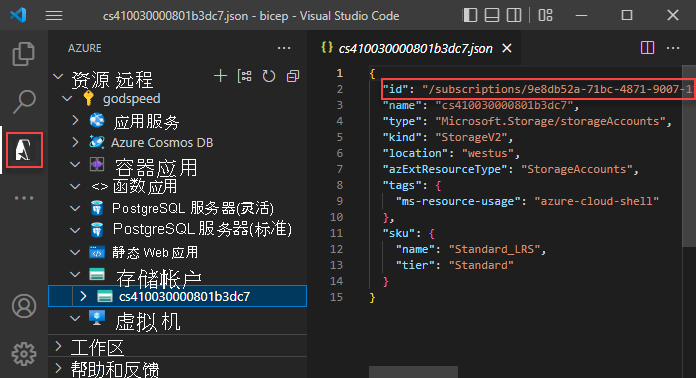Image resolution: width=696 pixels, height=378 pixels.
Task: Toggle the bottom panel layout icon
Action: point(492,15)
